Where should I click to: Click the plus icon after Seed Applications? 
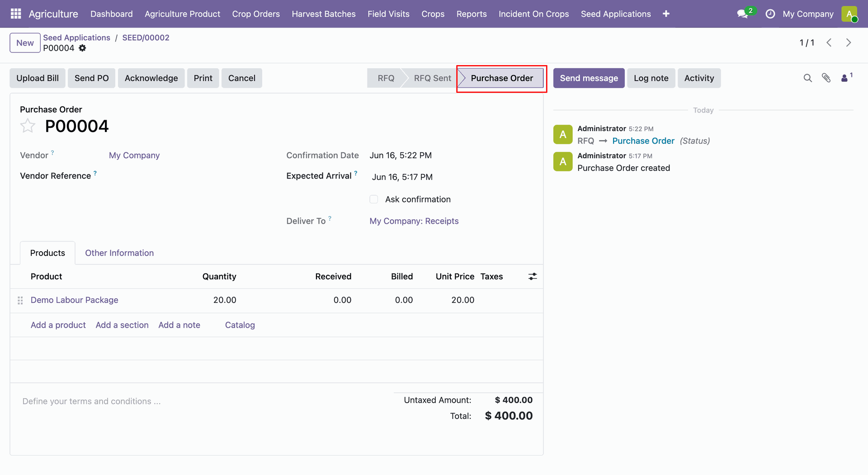tap(666, 14)
